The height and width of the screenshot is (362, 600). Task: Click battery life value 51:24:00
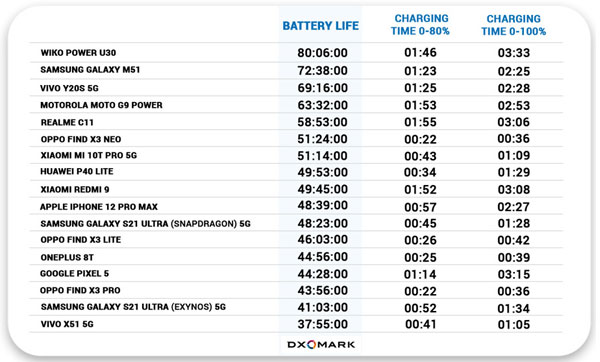tap(323, 139)
